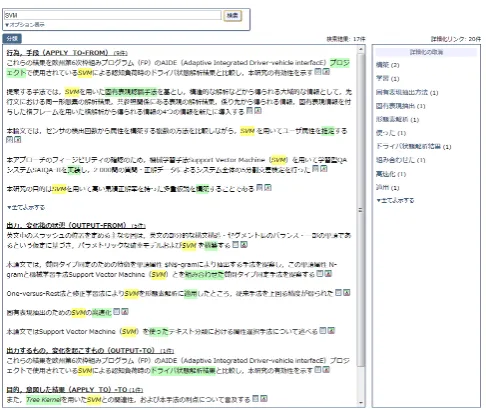Image resolution: width=486 pixels, height=410 pixels.
Task: Select the 適用 (1) refinement link
Action: pyautogui.click(x=387, y=188)
